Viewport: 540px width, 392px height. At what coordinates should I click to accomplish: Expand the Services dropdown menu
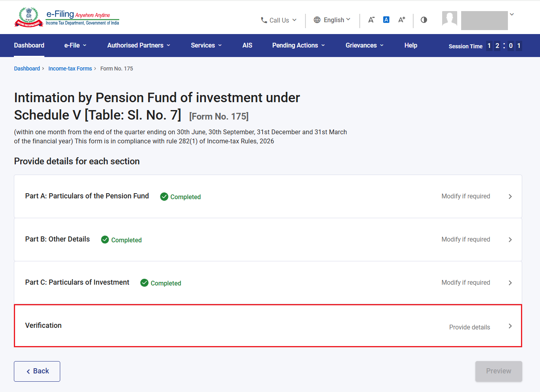206,46
